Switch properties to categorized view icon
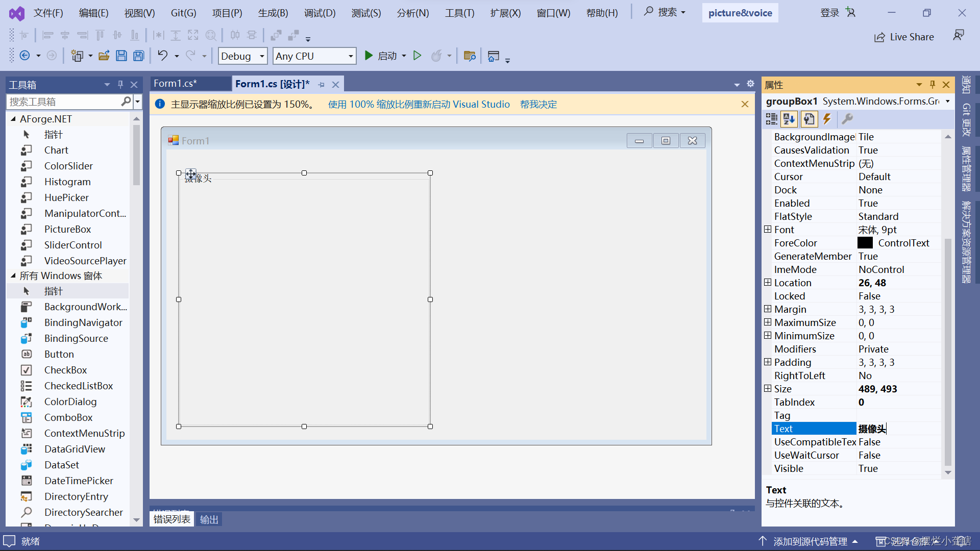Viewport: 980px width, 551px height. [x=771, y=119]
